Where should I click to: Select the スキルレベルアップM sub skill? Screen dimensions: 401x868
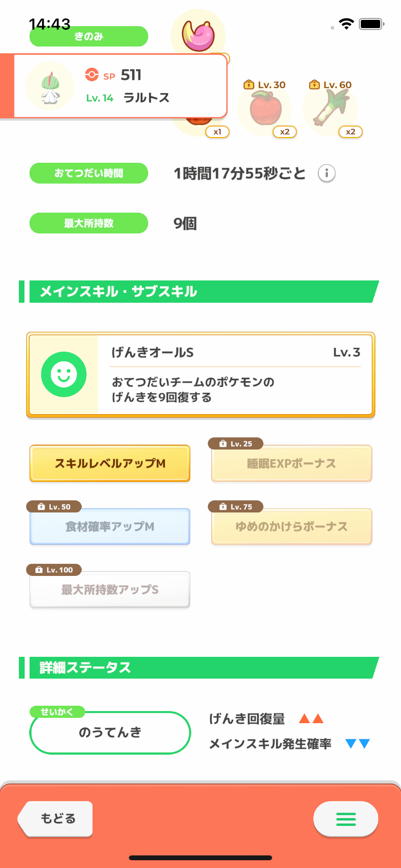110,464
